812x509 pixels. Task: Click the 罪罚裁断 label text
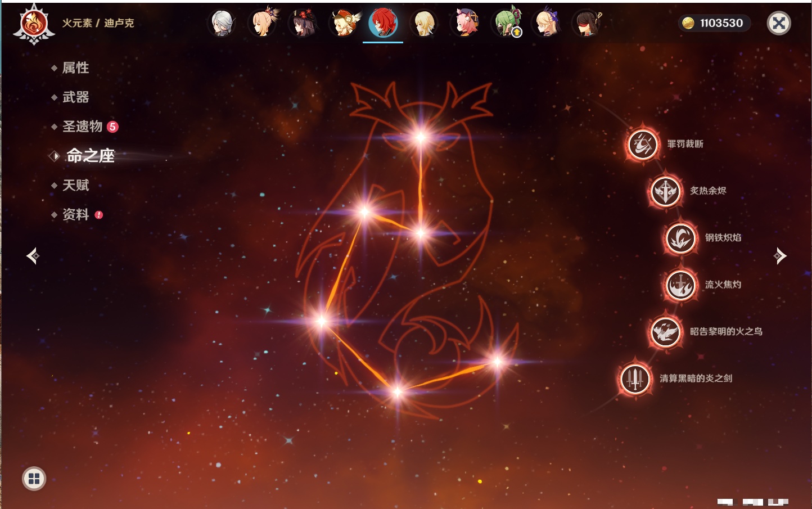[685, 144]
